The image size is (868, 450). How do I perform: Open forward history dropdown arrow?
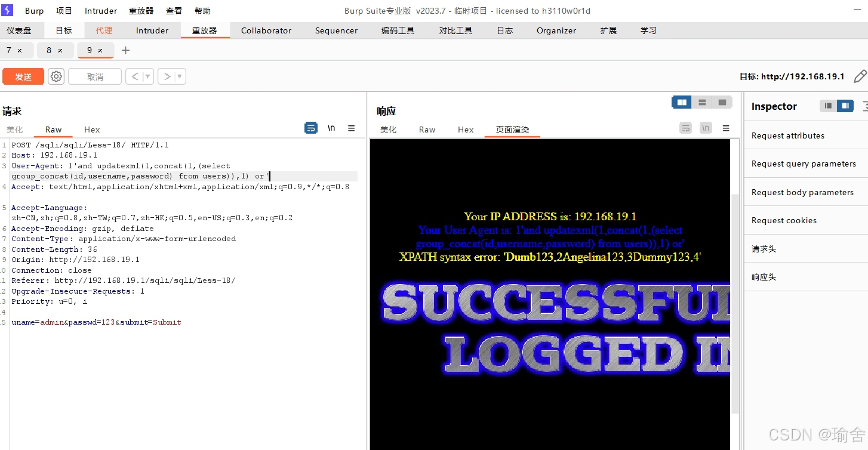tap(180, 76)
